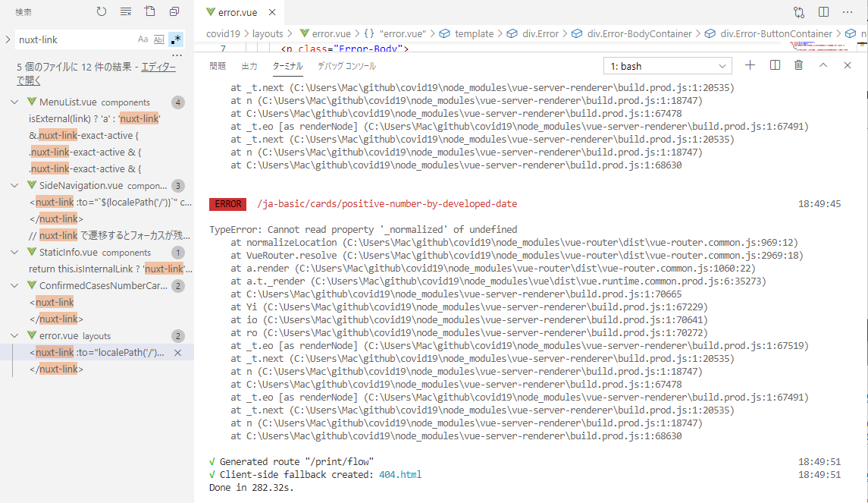
Task: Click div.Error-BodyContainer breadcrumb
Action: tap(639, 34)
